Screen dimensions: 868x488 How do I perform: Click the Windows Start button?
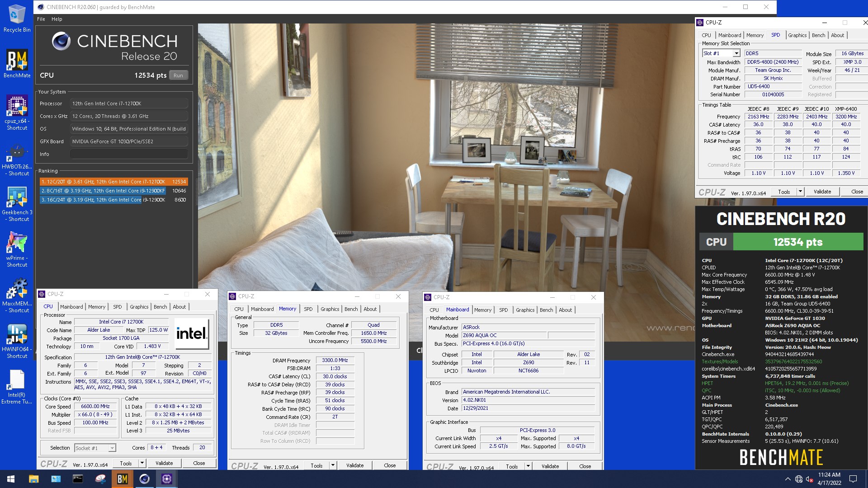(x=11, y=479)
